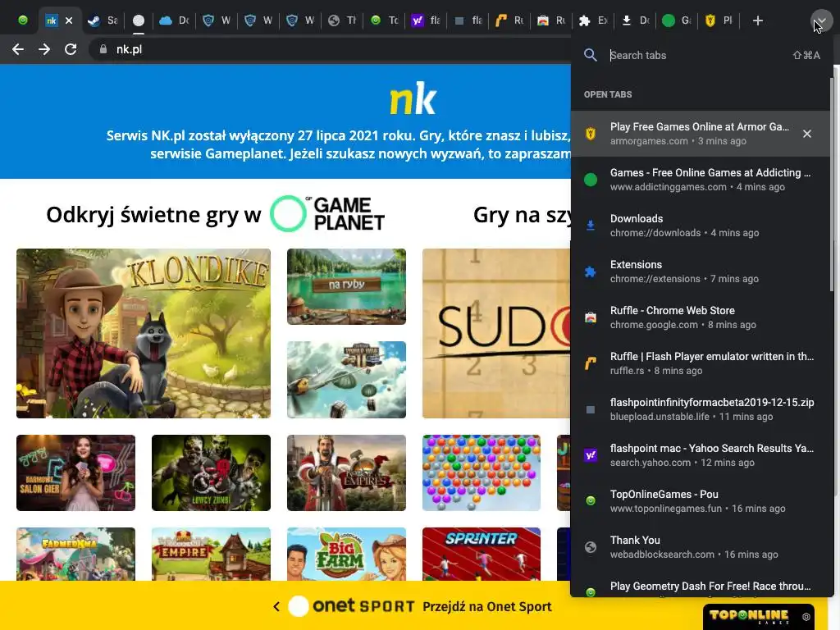
Task: Switch to the first green favicon tab
Action: coord(22,21)
